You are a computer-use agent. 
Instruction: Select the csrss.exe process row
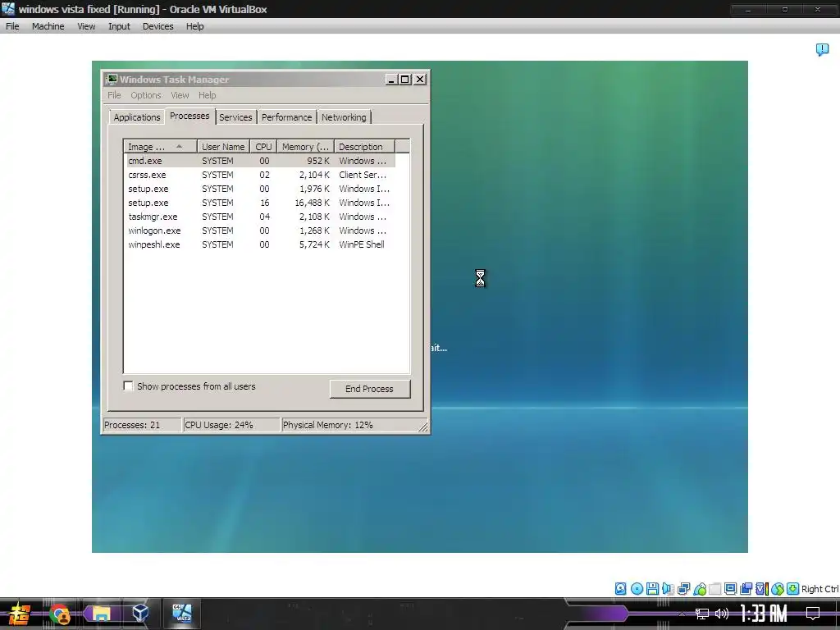(260, 175)
